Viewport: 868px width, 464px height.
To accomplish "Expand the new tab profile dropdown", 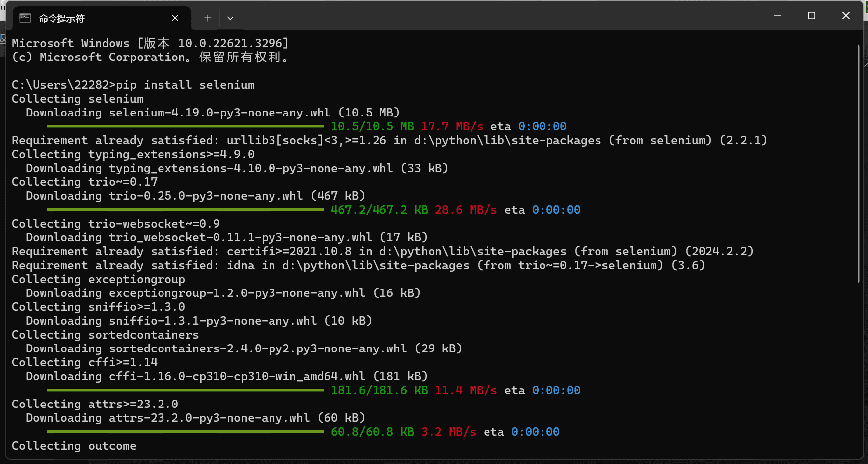I will pyautogui.click(x=230, y=18).
